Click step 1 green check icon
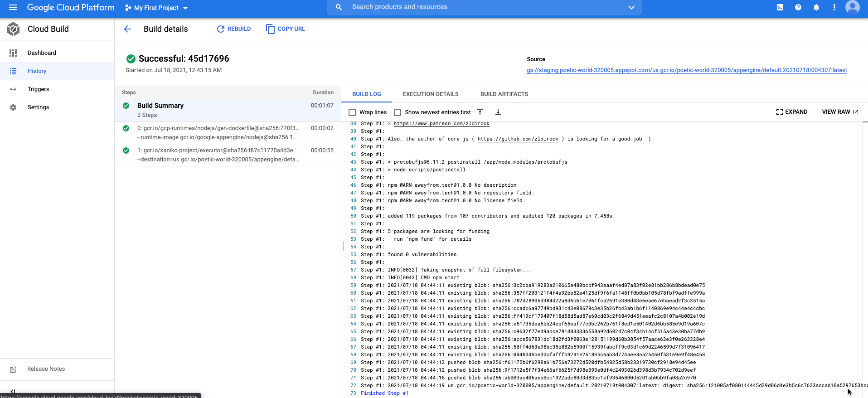The height and width of the screenshot is (398, 868). pos(126,150)
